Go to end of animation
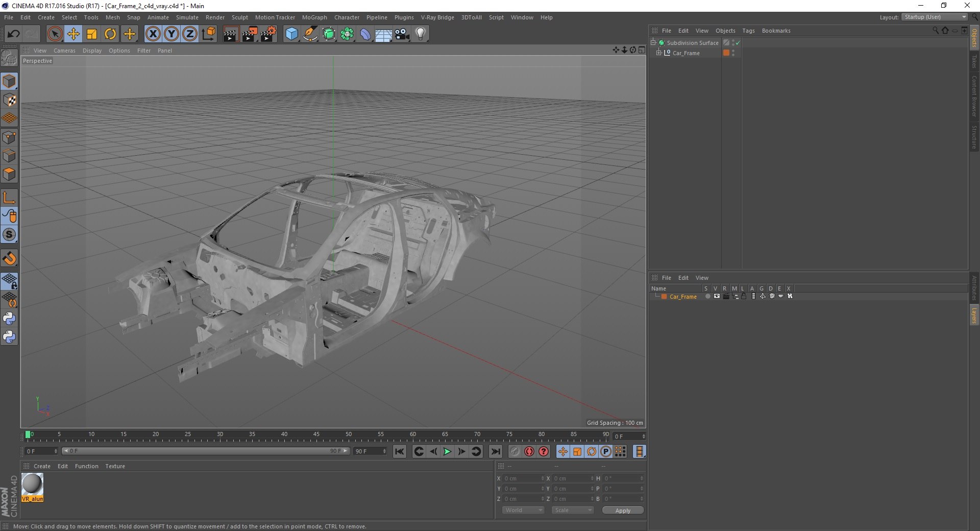 (x=495, y=451)
